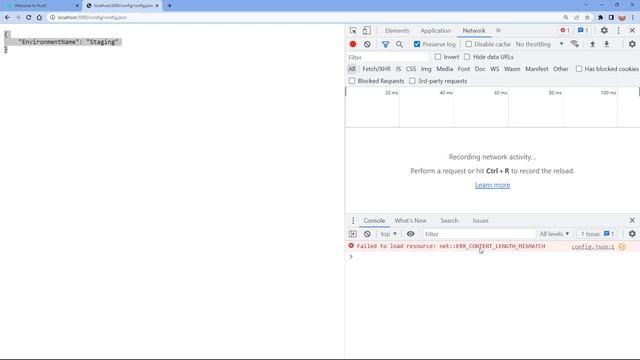Click the browser back arrow

(7, 18)
